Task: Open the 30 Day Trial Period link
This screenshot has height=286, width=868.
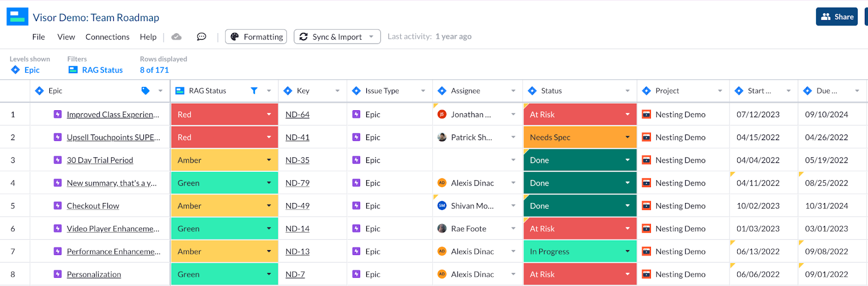Action: tap(100, 160)
